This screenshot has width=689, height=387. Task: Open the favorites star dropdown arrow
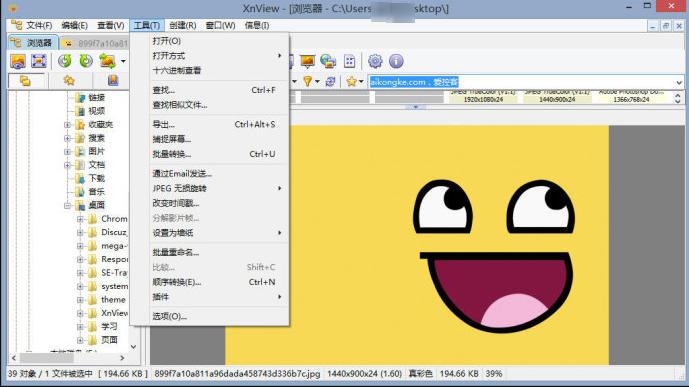coord(361,82)
